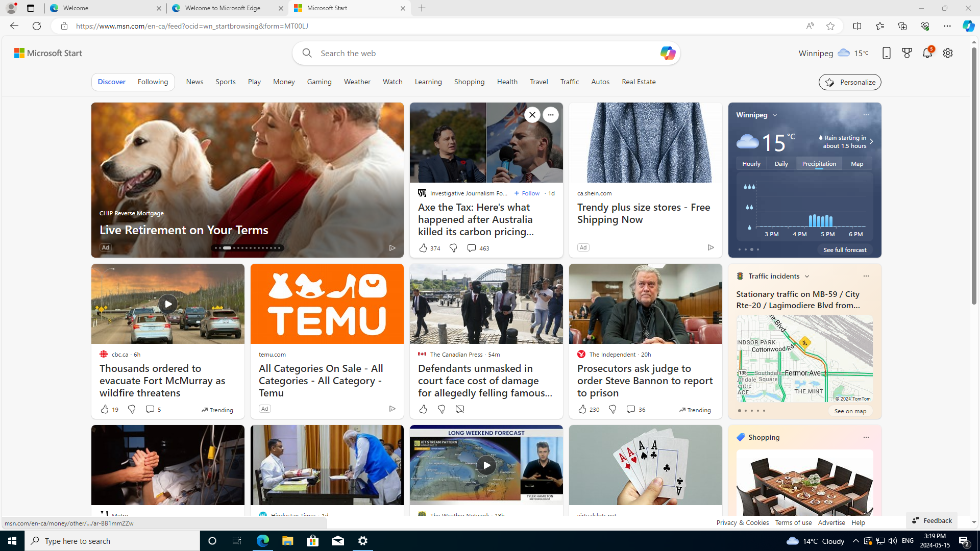Open page settings gear icon
The image size is (980, 551).
[x=947, y=53]
